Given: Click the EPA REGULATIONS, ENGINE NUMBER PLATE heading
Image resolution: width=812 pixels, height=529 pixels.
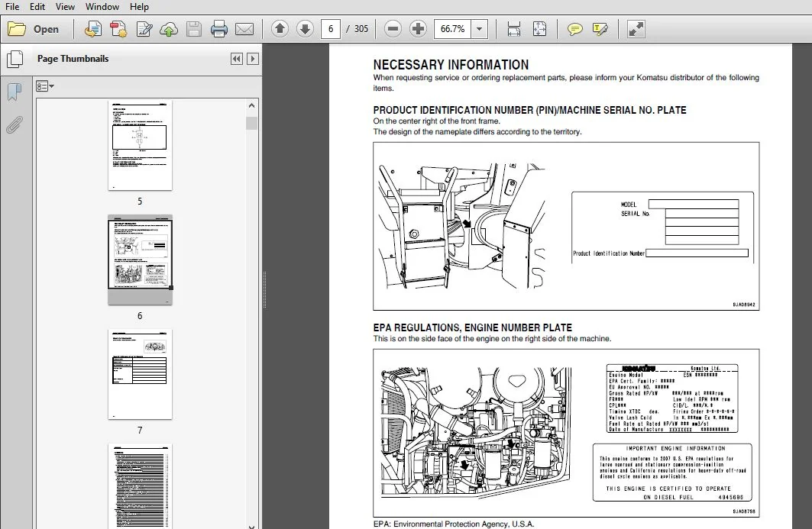Looking at the screenshot, I should pyautogui.click(x=472, y=327).
